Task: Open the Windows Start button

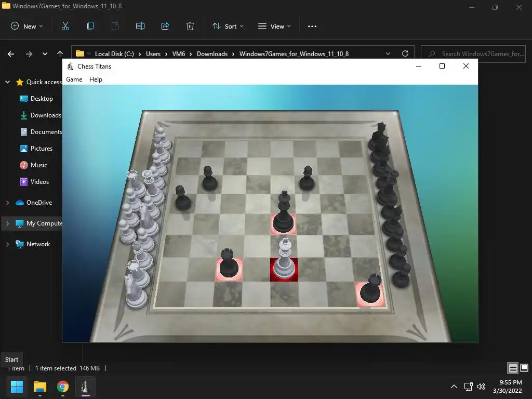Action: 17,387
